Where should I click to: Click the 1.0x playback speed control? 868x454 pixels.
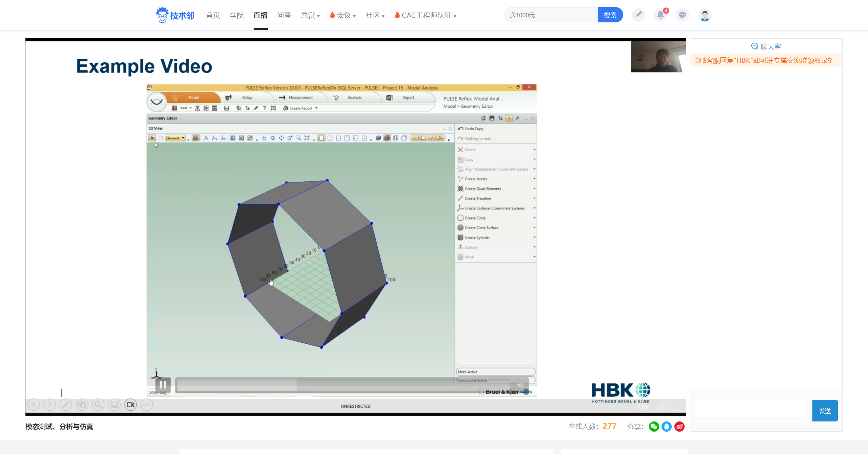pyautogui.click(x=643, y=407)
